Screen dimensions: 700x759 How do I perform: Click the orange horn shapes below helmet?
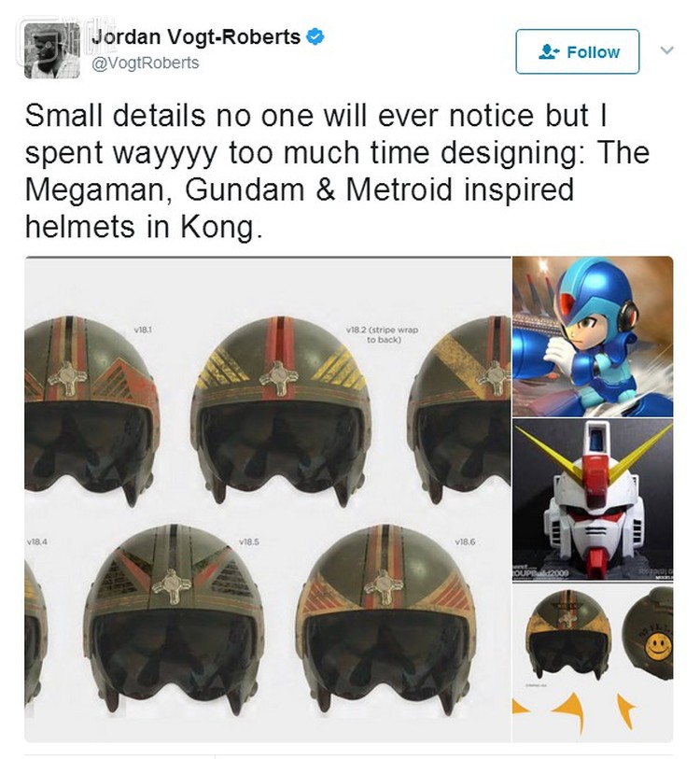pos(575,712)
